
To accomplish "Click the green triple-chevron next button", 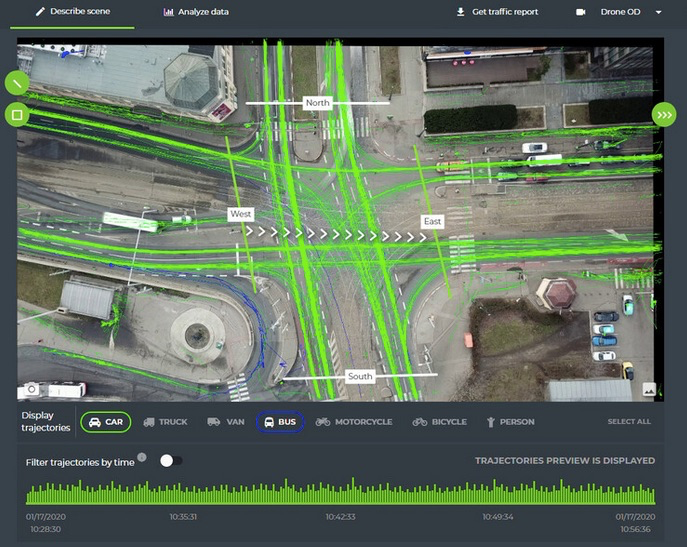I will [x=664, y=115].
